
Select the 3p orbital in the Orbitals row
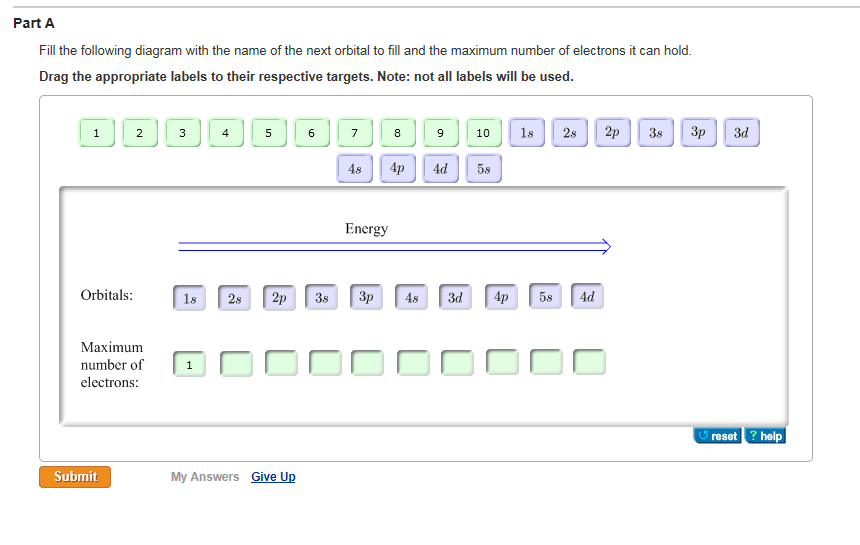(366, 297)
